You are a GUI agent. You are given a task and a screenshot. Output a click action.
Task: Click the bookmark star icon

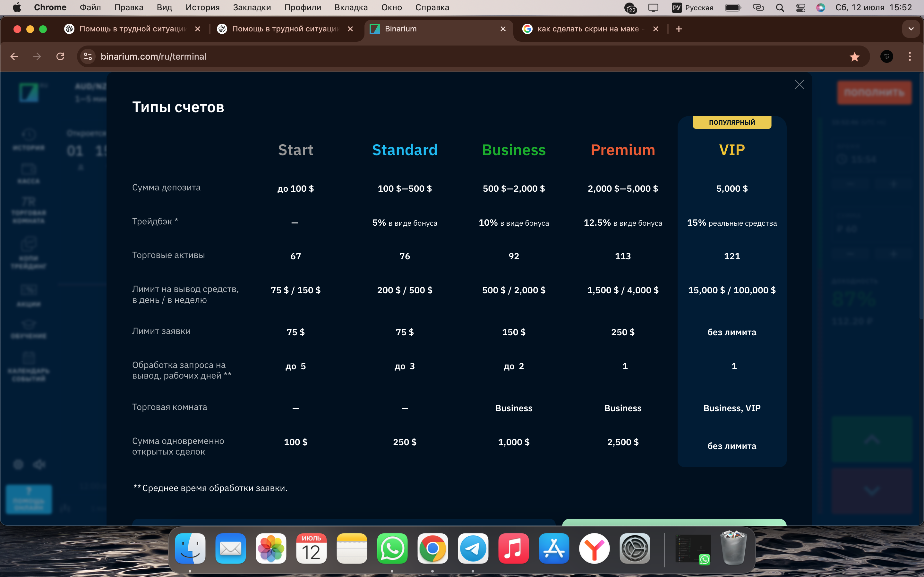point(854,57)
